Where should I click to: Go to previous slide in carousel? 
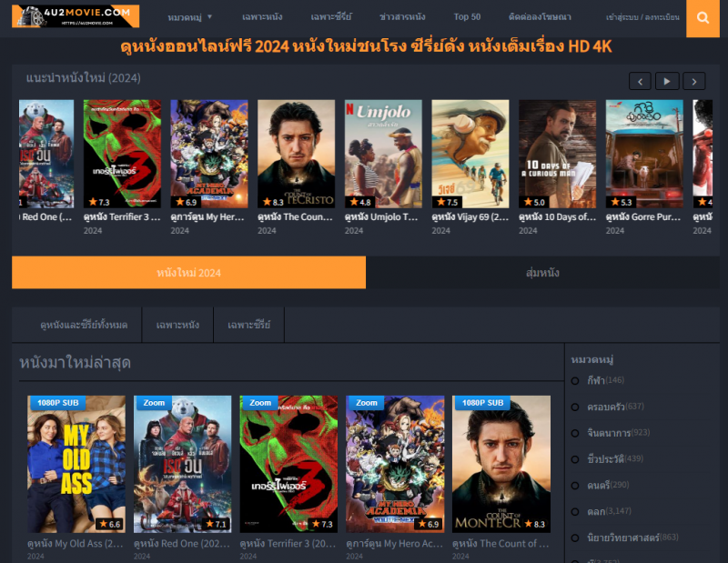click(640, 81)
